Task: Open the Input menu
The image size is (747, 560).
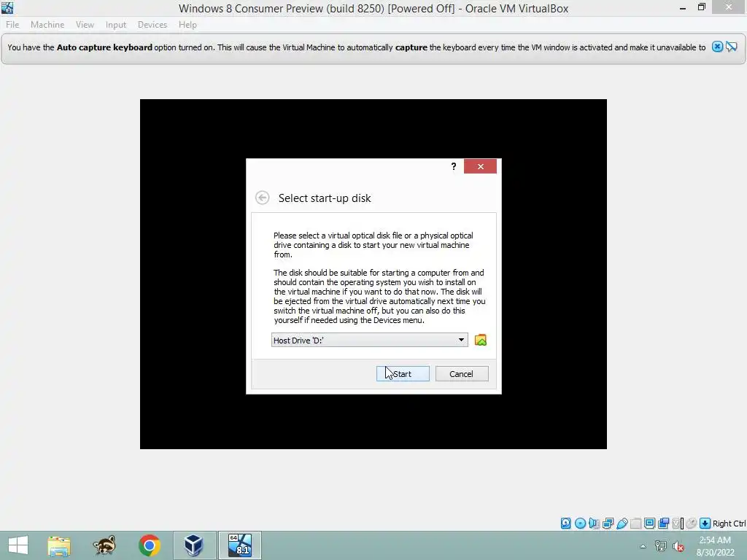Action: tap(116, 25)
